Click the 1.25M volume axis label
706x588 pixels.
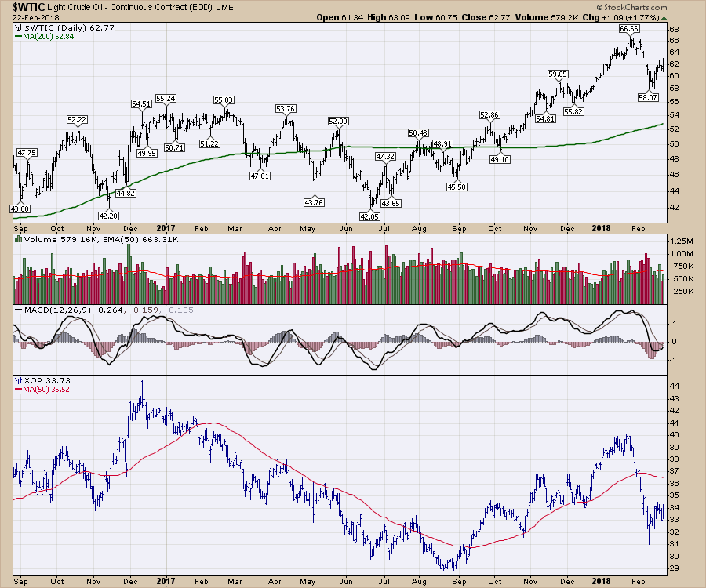pyautogui.click(x=681, y=241)
